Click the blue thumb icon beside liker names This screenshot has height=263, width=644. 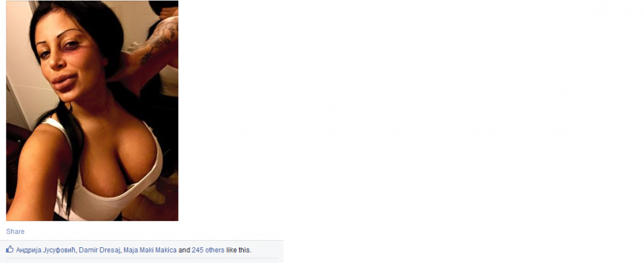click(x=9, y=249)
